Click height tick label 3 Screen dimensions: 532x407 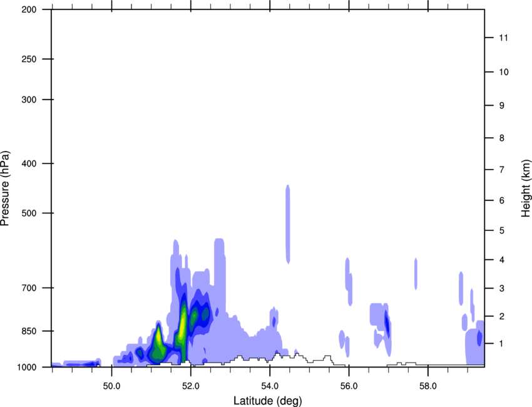click(x=501, y=289)
